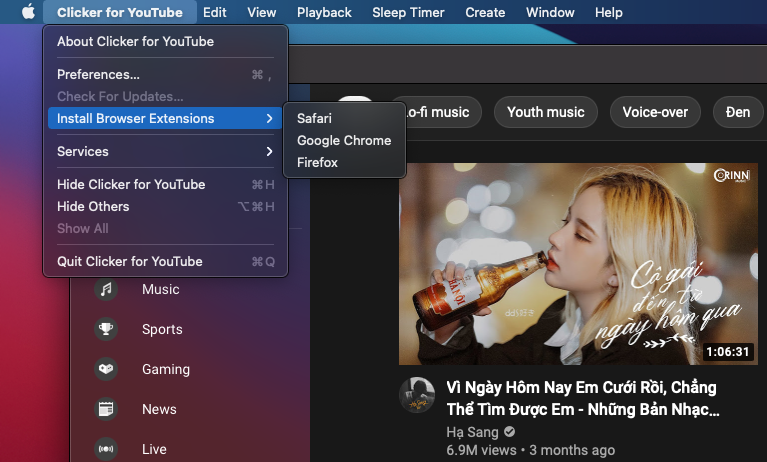Select Firefox from the extensions submenu
Viewport: 767px width, 462px height.
pyautogui.click(x=318, y=162)
